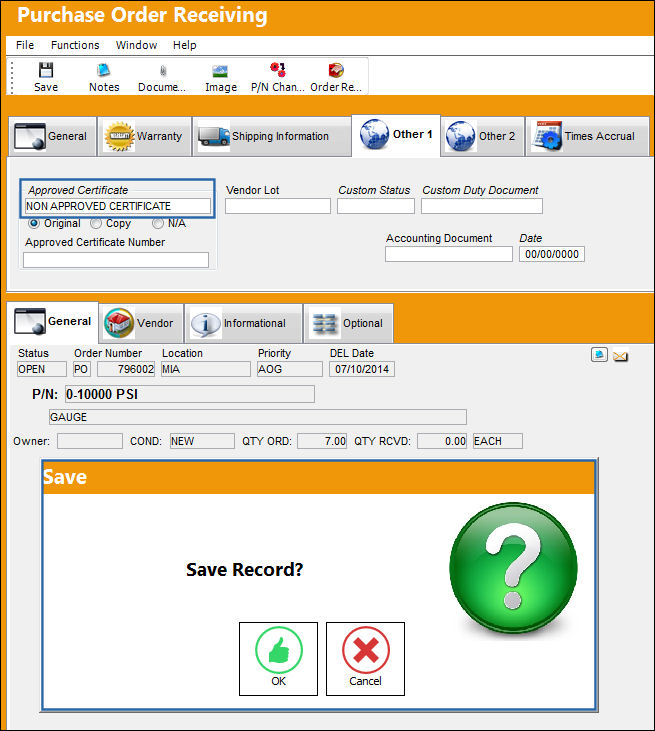Click the QTY ORD field 7.00
Screen dimensions: 655x731
[x=322, y=441]
